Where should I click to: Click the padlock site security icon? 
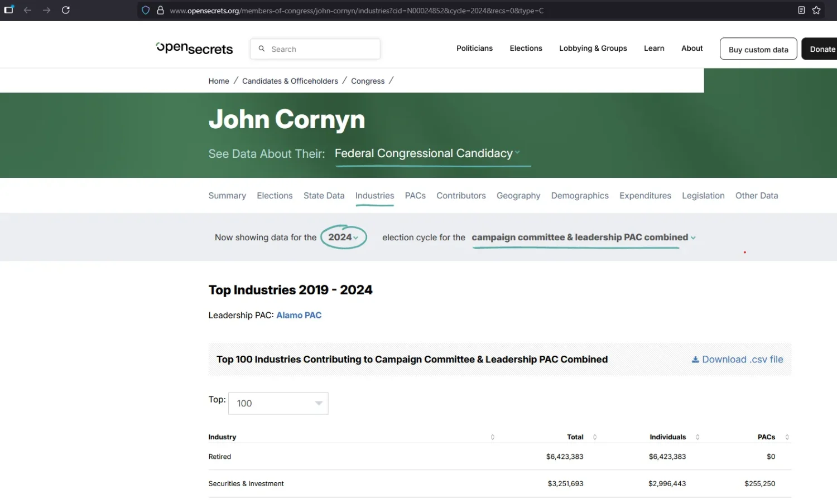click(x=160, y=10)
